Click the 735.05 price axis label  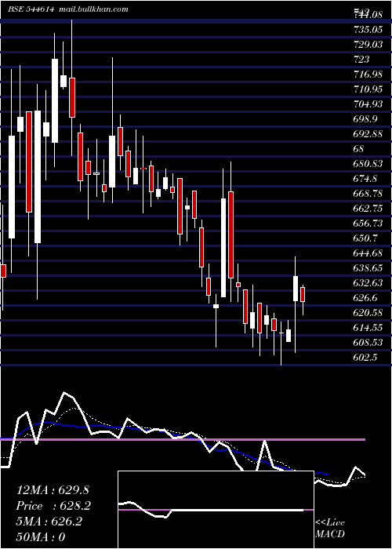pyautogui.click(x=368, y=30)
